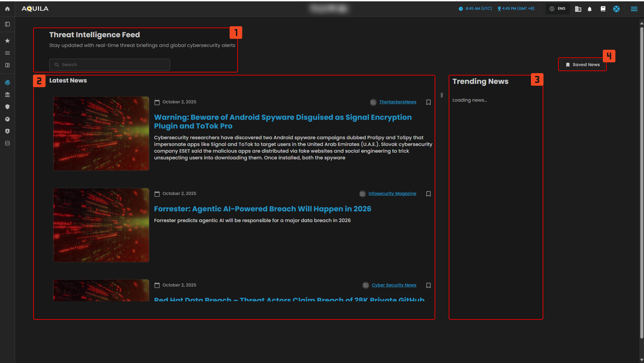Open the radar threat feed sidebar icon
Image resolution: width=644 pixels, height=363 pixels.
7,83
